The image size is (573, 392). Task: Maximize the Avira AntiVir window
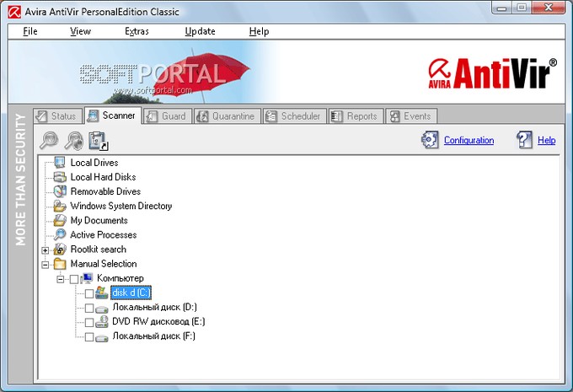point(522,8)
